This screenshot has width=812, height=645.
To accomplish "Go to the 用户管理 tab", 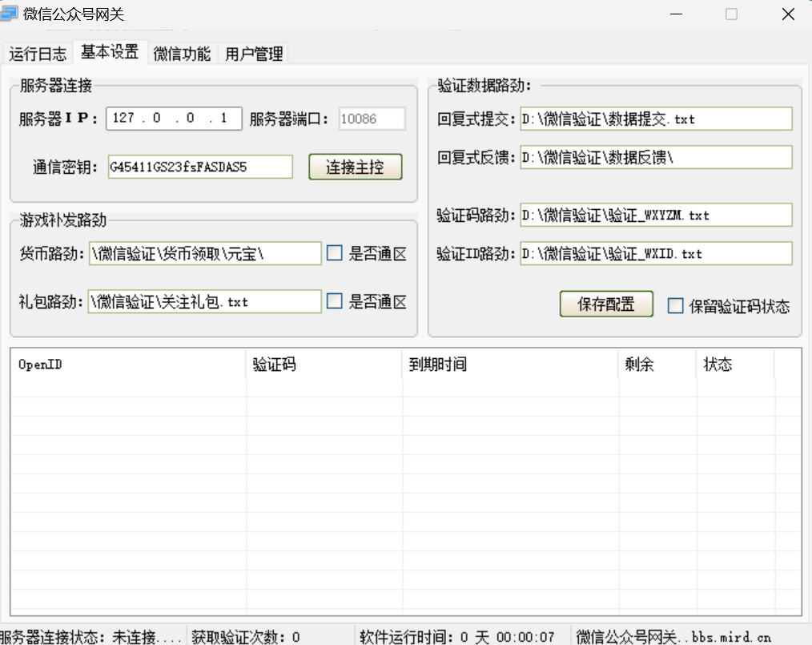I will [254, 54].
